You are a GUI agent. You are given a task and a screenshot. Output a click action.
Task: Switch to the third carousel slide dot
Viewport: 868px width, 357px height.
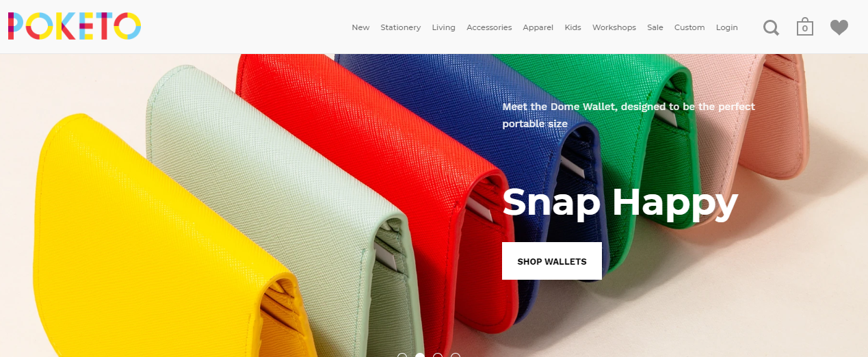point(438,355)
